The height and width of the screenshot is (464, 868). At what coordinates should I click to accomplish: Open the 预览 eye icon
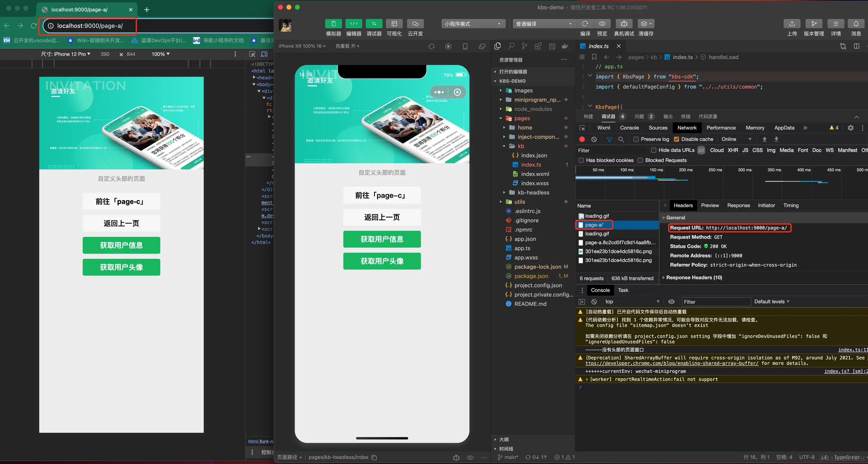click(602, 24)
